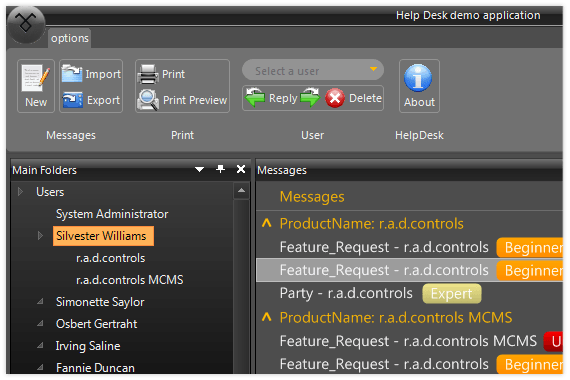Select Simonette Saylor in tree
The width and height of the screenshot is (570, 380).
[100, 302]
